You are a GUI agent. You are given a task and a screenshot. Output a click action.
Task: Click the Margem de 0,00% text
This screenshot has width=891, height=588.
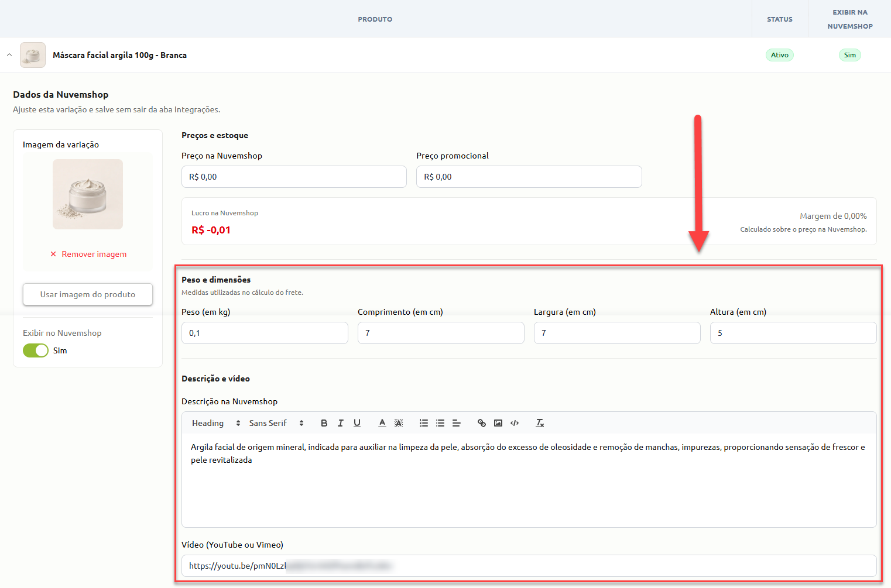[x=833, y=216]
